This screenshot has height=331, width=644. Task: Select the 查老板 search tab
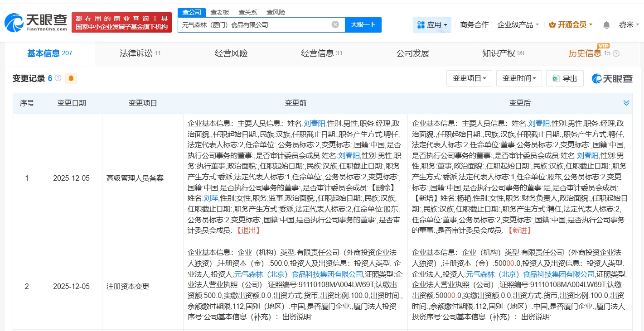pos(219,12)
